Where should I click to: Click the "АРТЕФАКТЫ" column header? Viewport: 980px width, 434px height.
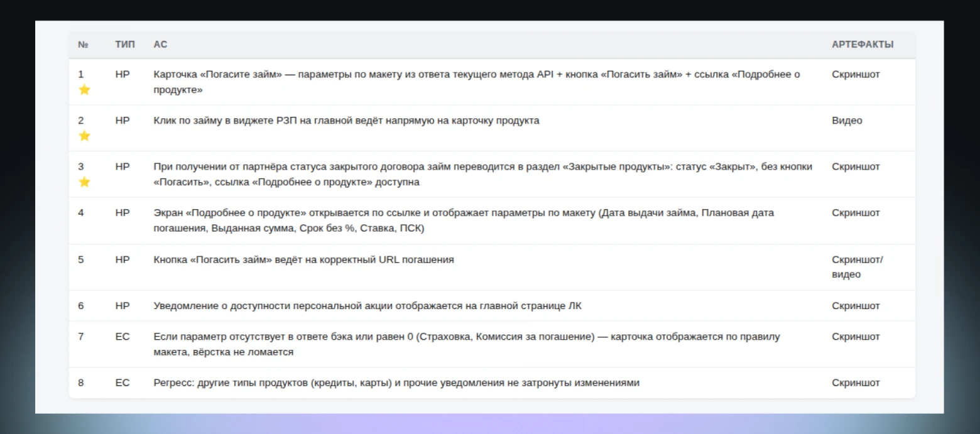click(863, 45)
